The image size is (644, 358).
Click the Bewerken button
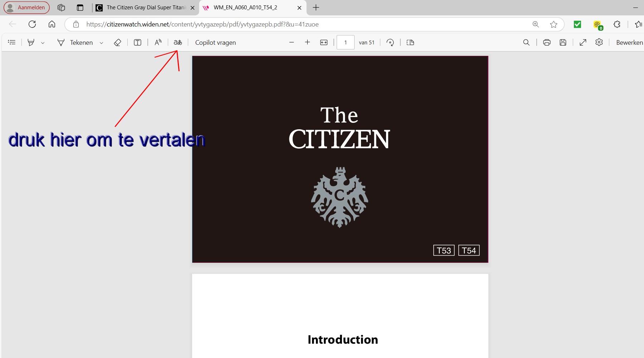629,42
